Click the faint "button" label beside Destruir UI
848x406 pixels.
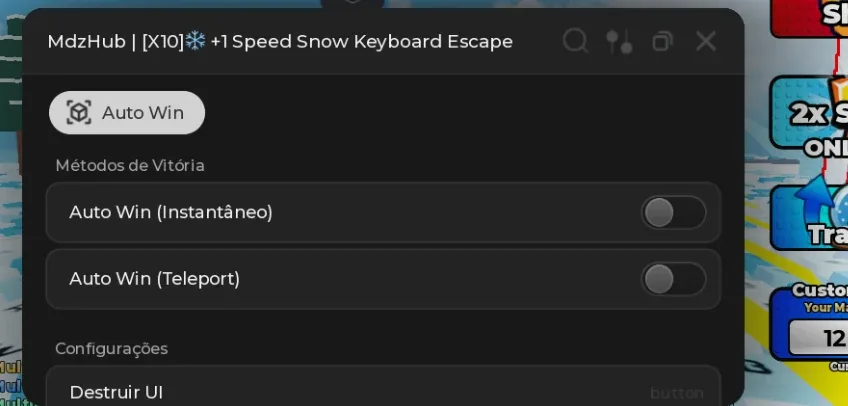[x=677, y=393]
